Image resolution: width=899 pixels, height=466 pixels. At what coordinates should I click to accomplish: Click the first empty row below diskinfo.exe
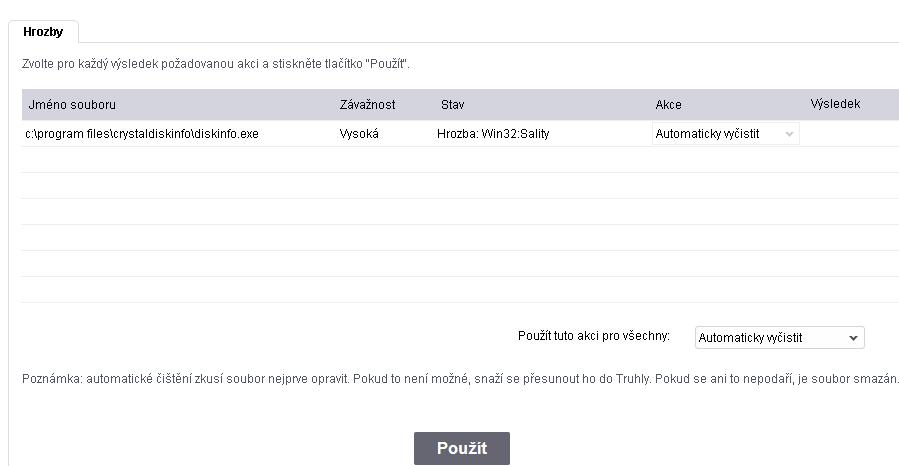[x=460, y=160]
